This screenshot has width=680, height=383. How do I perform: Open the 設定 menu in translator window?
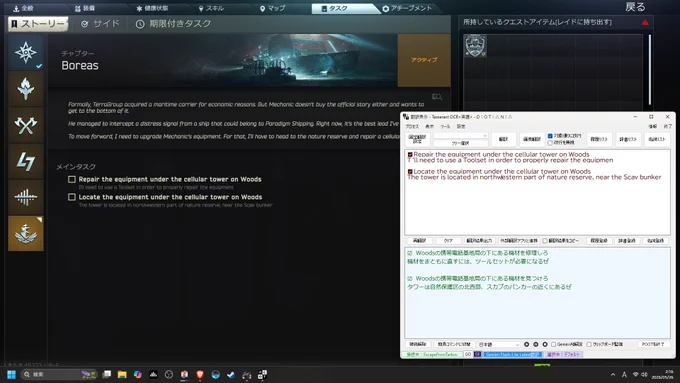[x=461, y=127]
